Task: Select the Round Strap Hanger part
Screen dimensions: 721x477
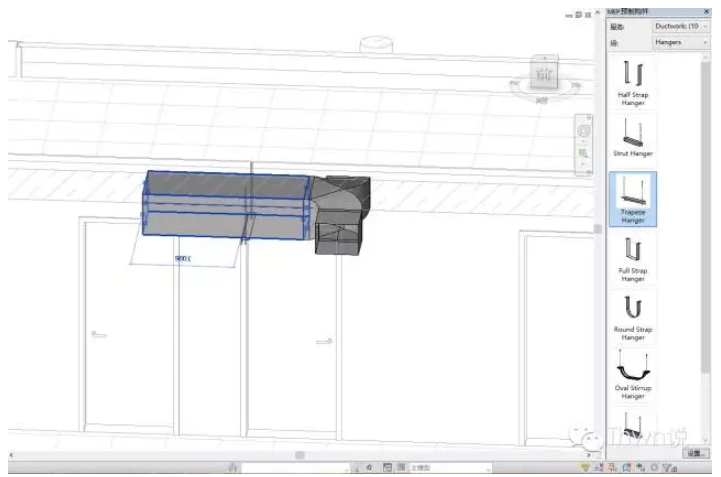Action: click(633, 317)
